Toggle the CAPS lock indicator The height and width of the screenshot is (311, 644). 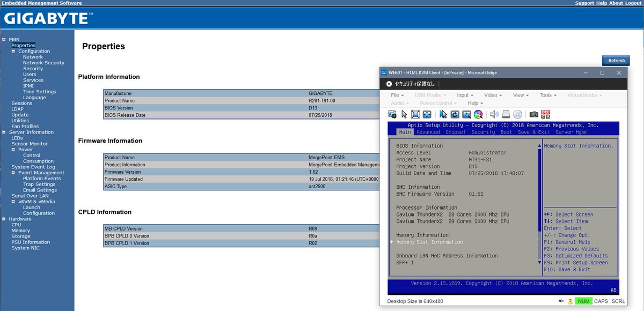(x=601, y=301)
